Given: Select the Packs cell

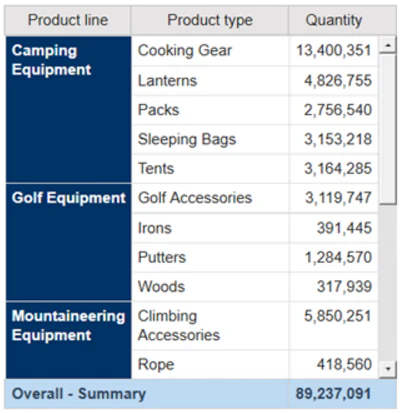Looking at the screenshot, I should coord(210,110).
